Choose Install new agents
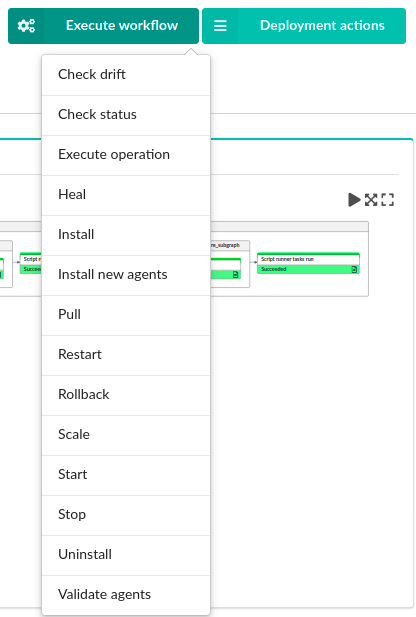Screen dimensions: 416x617 coord(126,275)
